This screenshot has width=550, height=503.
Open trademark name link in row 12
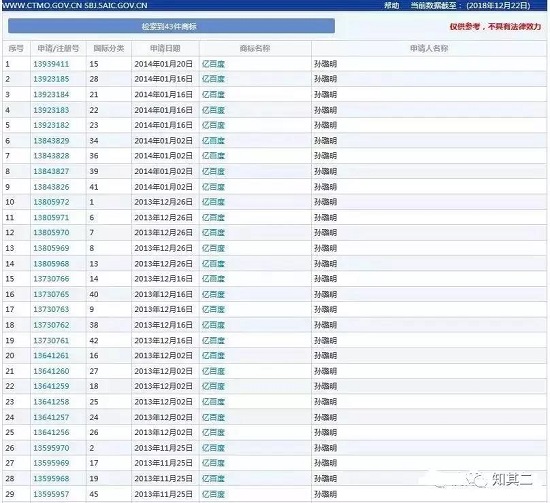213,233
